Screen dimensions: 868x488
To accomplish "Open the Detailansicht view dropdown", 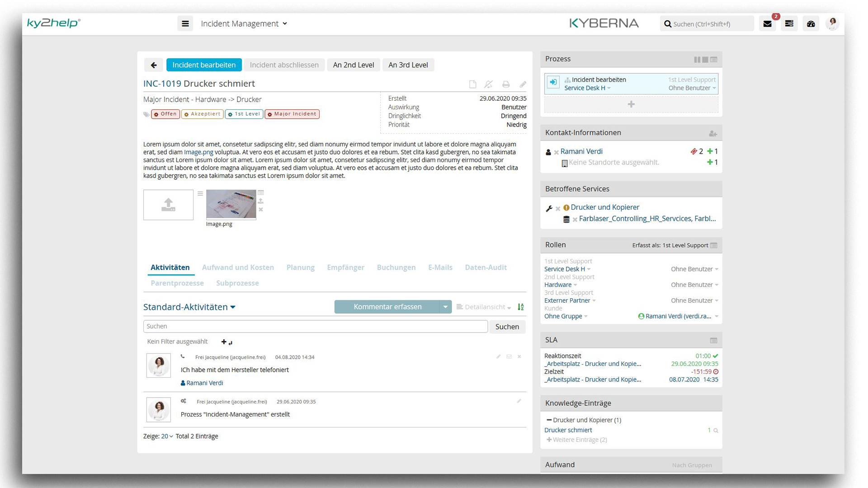I will 484,307.
